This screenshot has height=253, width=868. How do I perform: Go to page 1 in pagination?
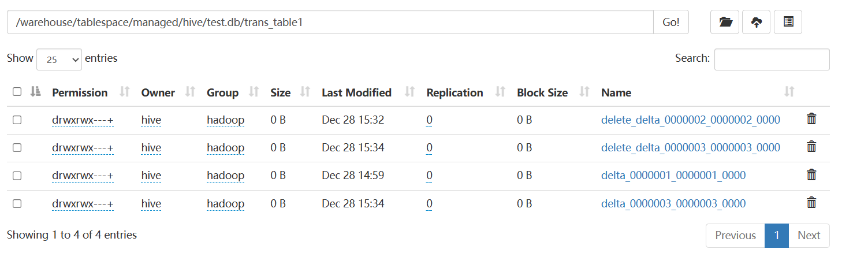coord(777,235)
